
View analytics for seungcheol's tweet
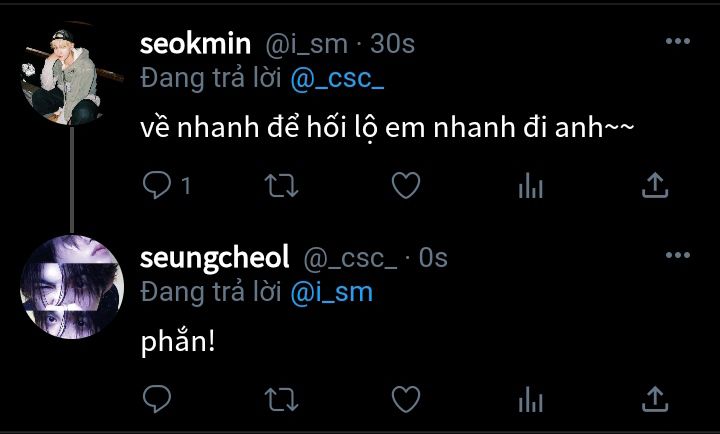530,400
